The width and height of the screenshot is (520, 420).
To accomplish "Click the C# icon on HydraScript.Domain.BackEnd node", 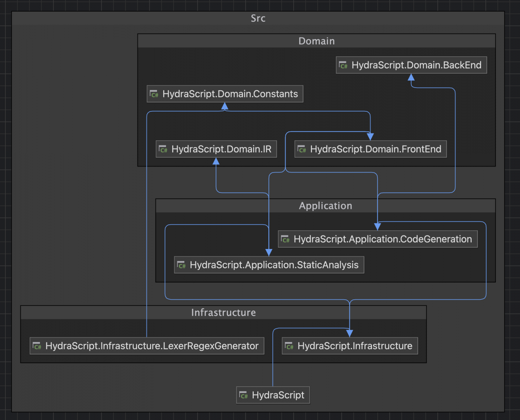I will pyautogui.click(x=343, y=65).
